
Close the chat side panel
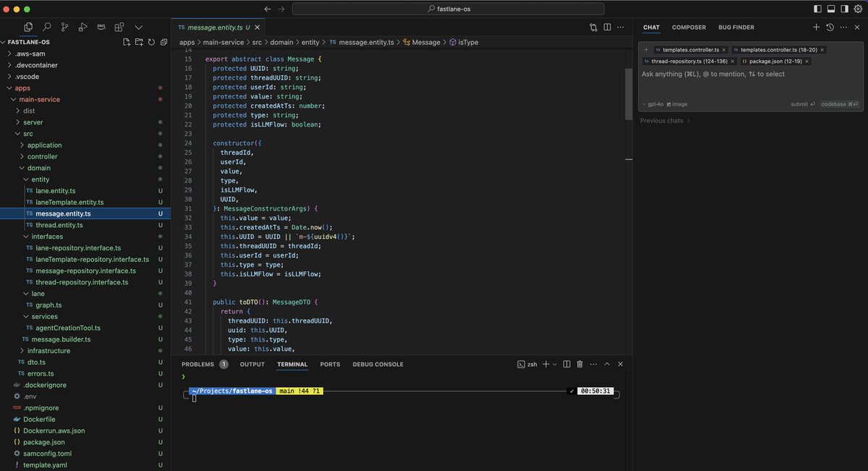(857, 27)
